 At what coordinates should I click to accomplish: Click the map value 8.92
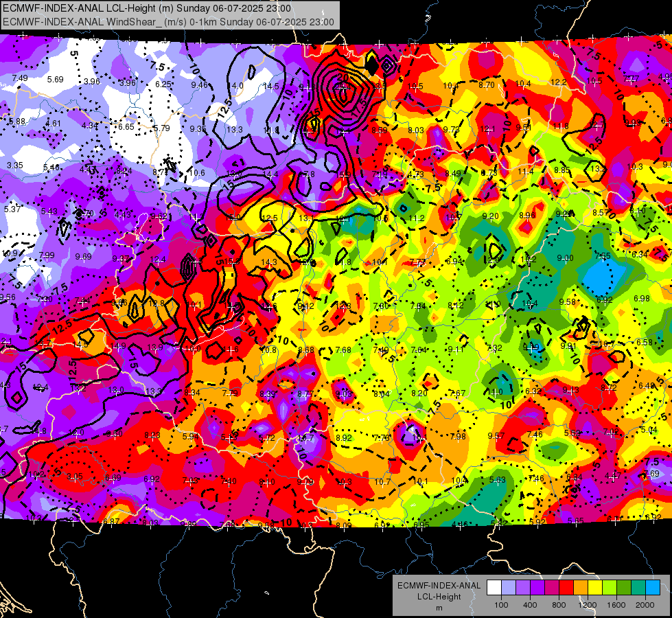click(344, 438)
